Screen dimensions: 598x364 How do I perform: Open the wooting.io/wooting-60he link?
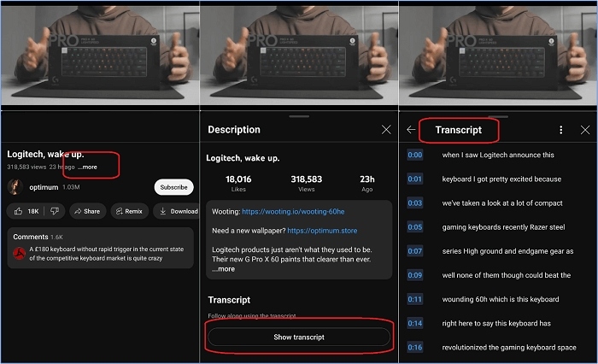(292, 211)
